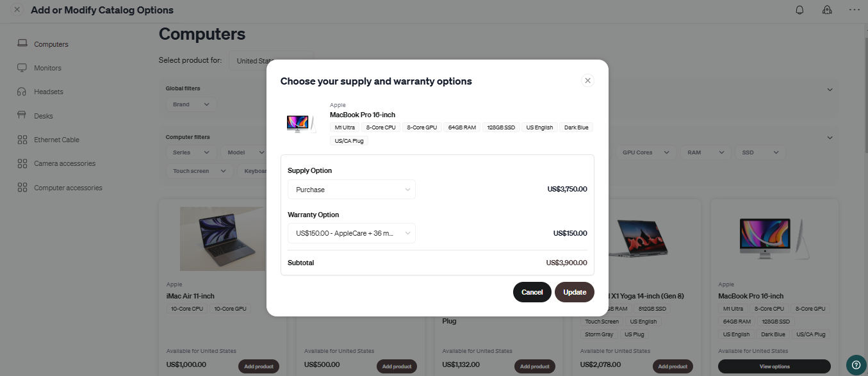Click the notifications bell icon

pos(799,10)
